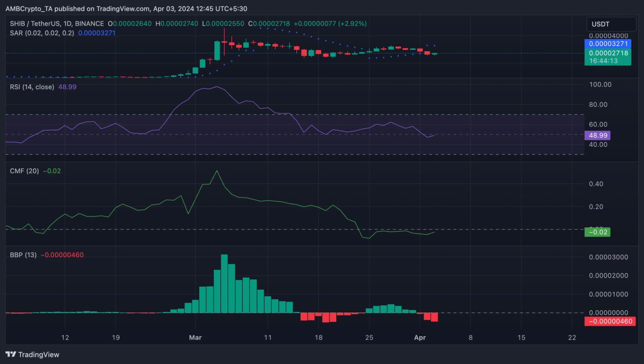Select the green current price tag 0.00002718

(608, 53)
